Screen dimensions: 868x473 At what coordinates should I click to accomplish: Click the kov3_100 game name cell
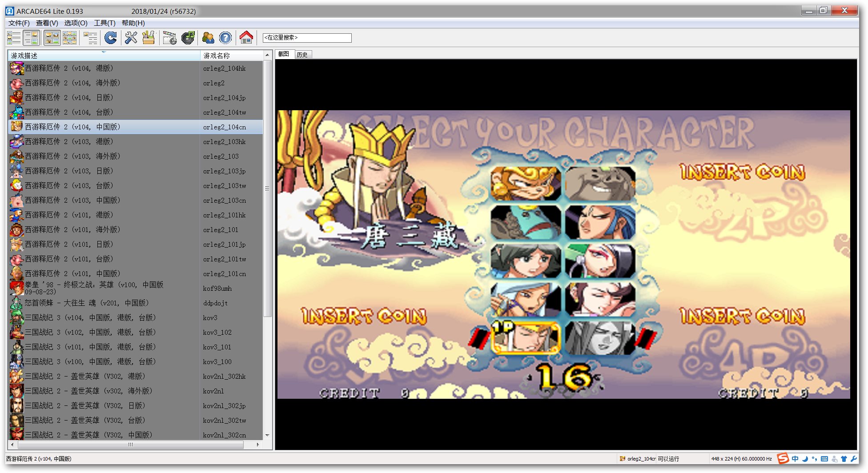click(217, 362)
